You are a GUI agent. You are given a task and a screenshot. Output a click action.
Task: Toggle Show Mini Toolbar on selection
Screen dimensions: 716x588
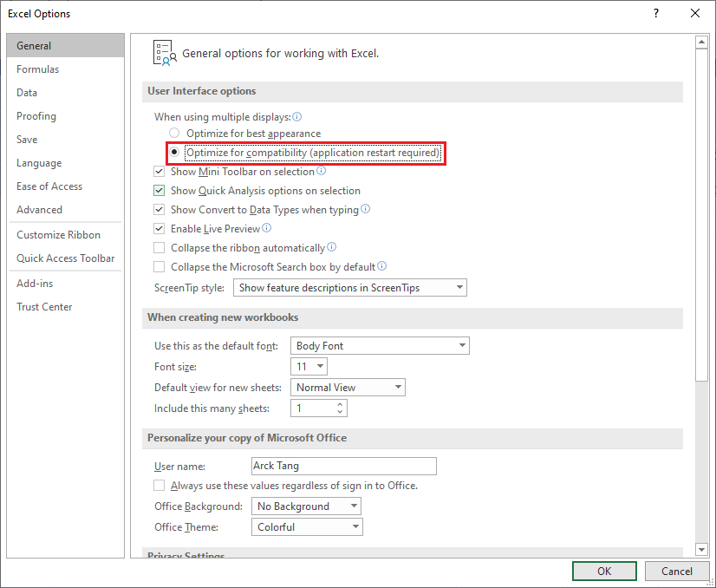[159, 172]
